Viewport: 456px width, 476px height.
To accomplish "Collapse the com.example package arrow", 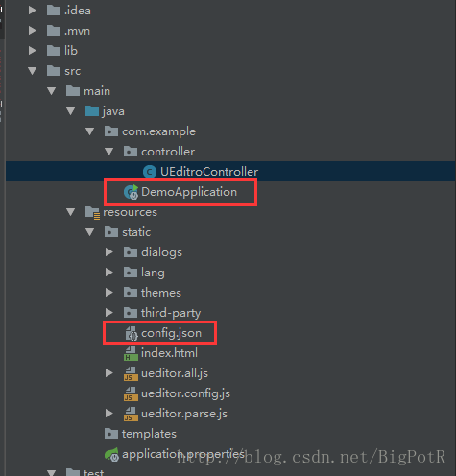I will [x=89, y=131].
